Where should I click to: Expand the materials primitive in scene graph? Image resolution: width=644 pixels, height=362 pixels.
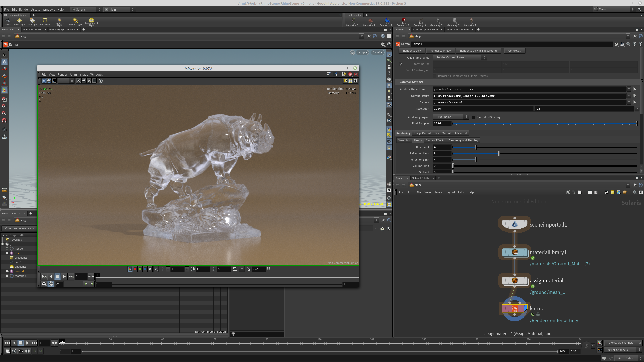pos(7,276)
